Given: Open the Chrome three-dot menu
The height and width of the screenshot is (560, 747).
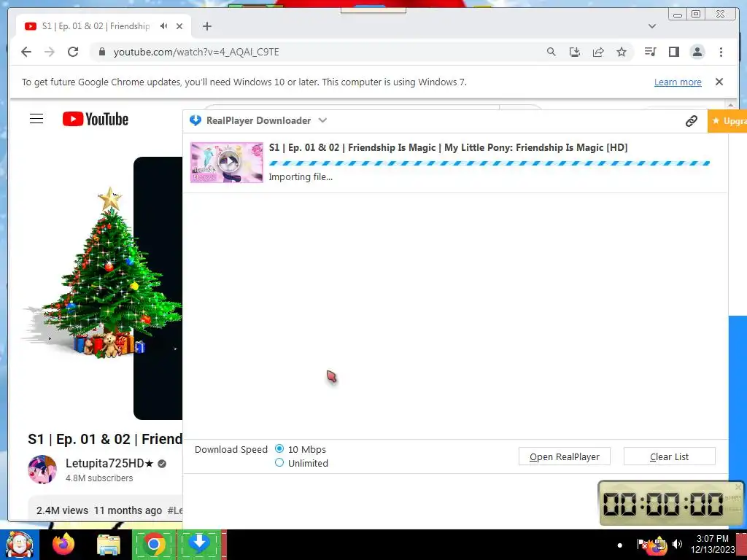Looking at the screenshot, I should (x=721, y=52).
